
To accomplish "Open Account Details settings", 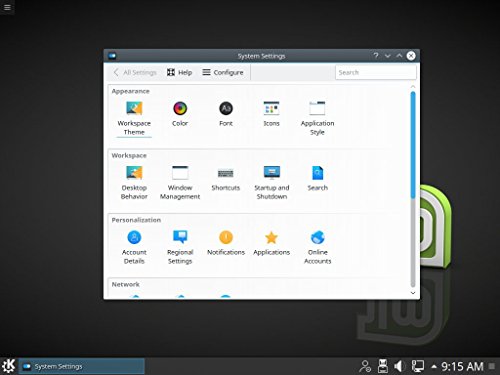I will point(134,247).
